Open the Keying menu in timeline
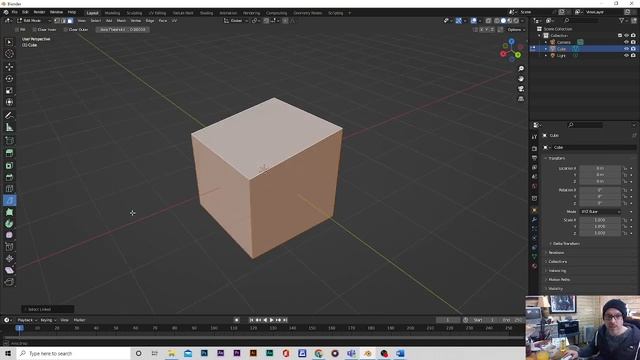This screenshot has height=360, width=640. (48, 320)
